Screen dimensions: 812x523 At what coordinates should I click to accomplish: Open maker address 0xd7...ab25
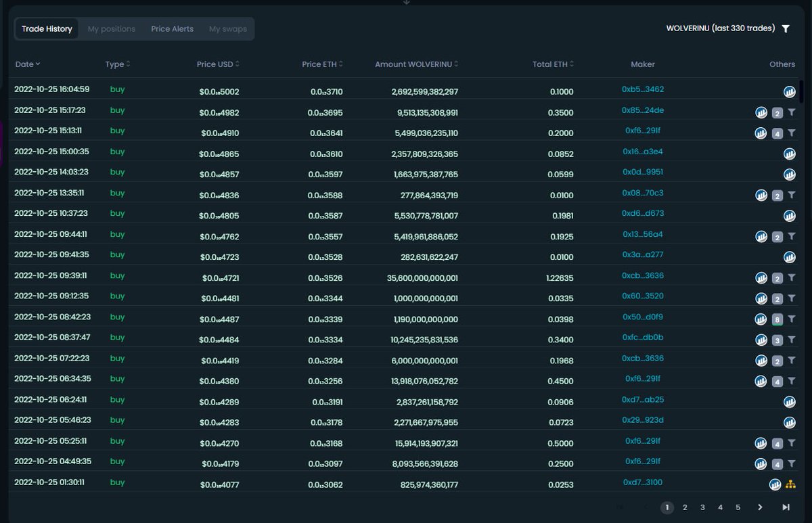tap(643, 400)
